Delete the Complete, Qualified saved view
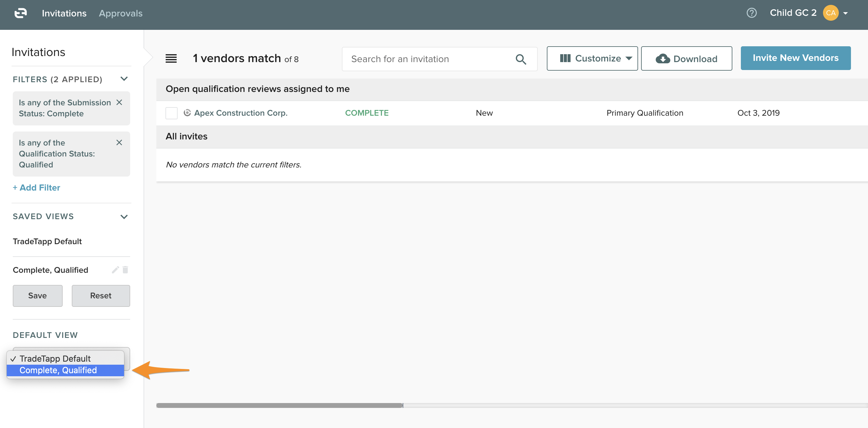 (x=125, y=270)
